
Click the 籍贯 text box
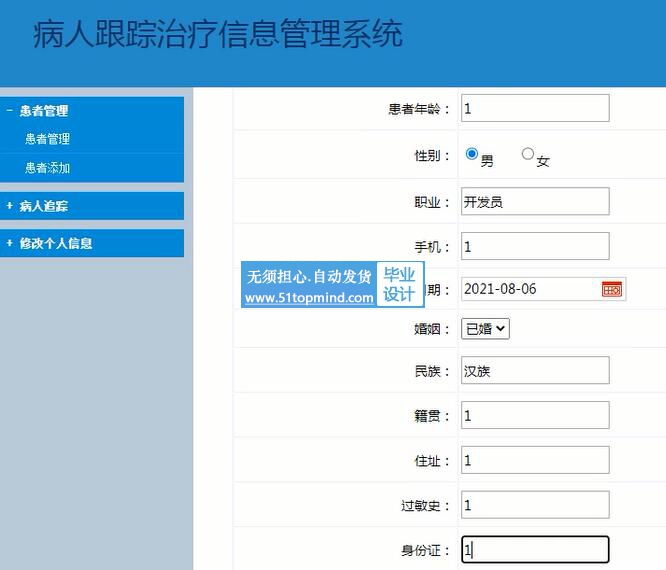pos(535,415)
